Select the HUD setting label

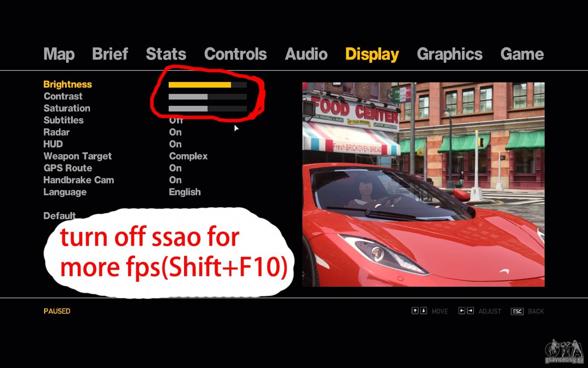(x=53, y=144)
